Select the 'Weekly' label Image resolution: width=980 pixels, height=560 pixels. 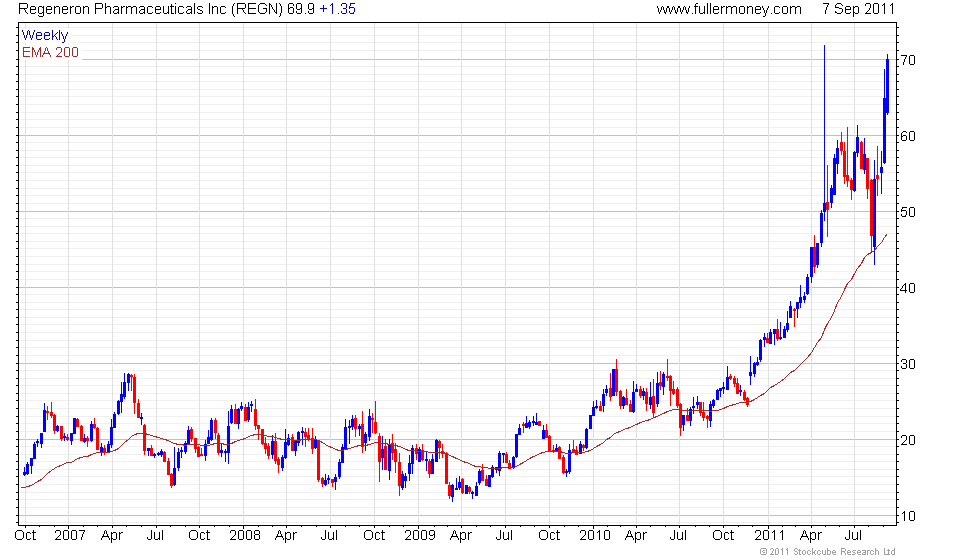(x=45, y=36)
